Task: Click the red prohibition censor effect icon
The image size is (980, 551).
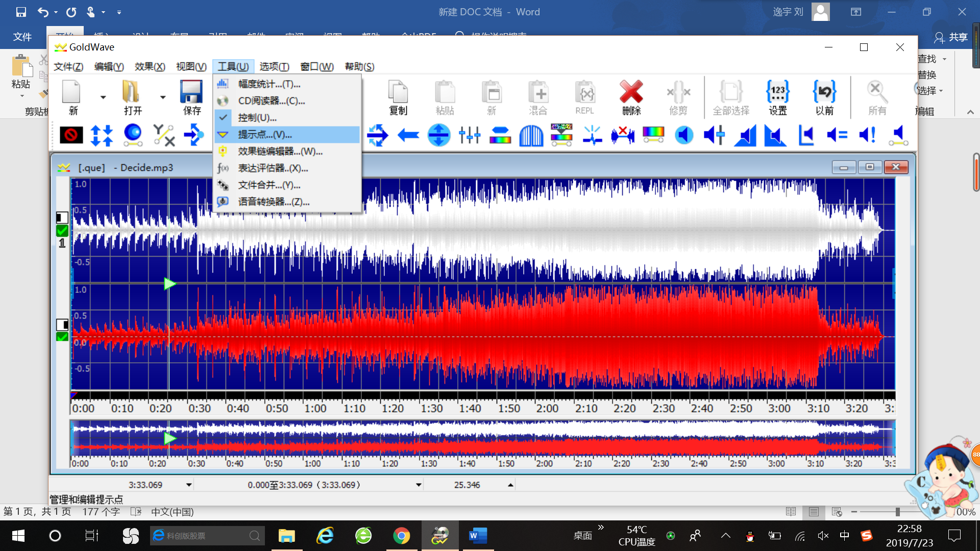Action: (71, 135)
